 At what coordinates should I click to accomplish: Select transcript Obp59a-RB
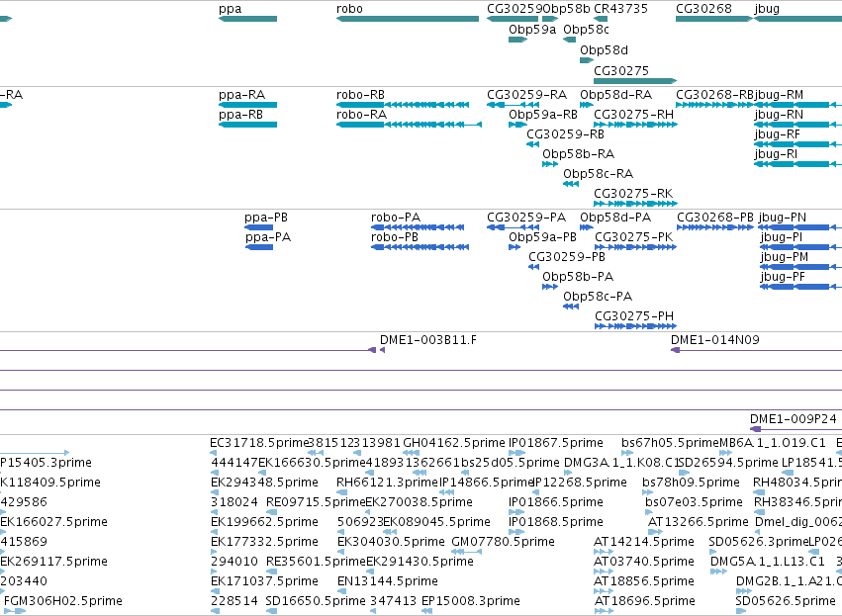pos(518,125)
